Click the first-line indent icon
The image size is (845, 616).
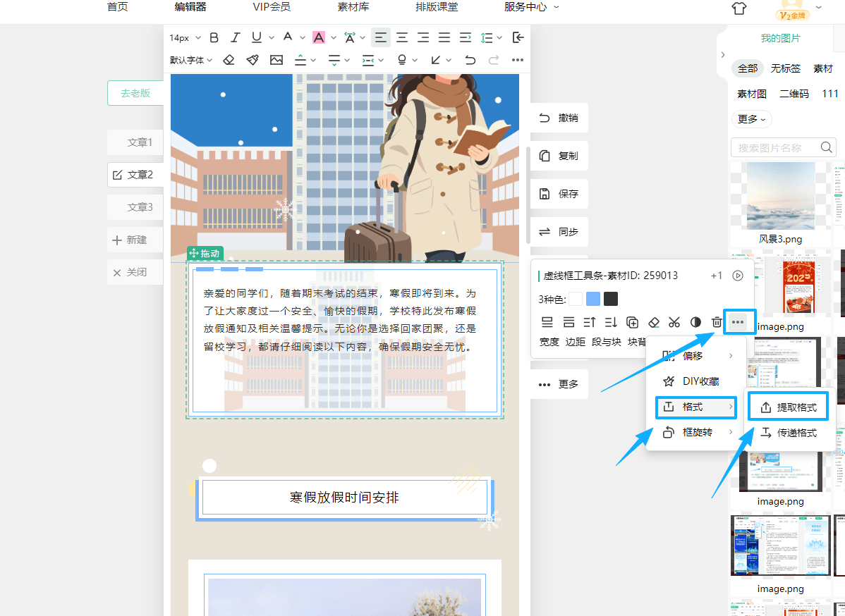coord(466,37)
